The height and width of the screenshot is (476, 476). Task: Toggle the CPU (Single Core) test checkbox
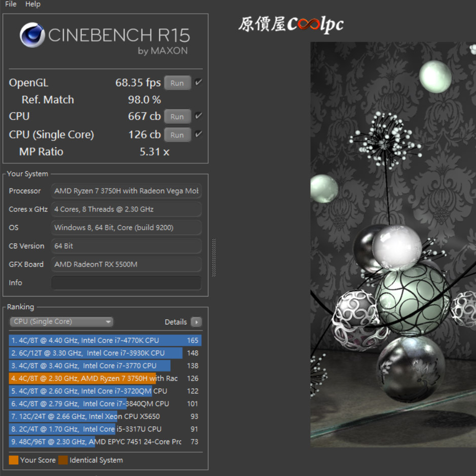[x=199, y=134]
